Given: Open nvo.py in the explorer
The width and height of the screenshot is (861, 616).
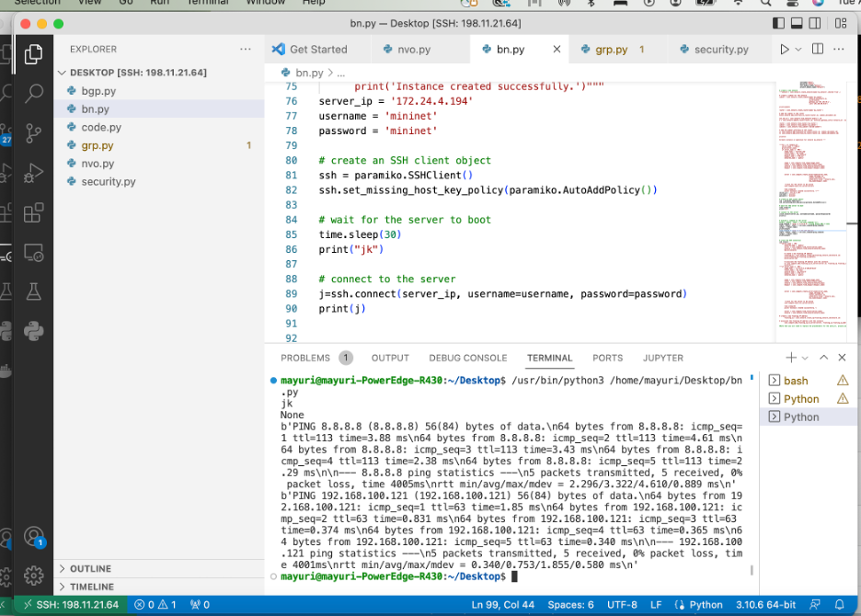Looking at the screenshot, I should pos(159,163).
